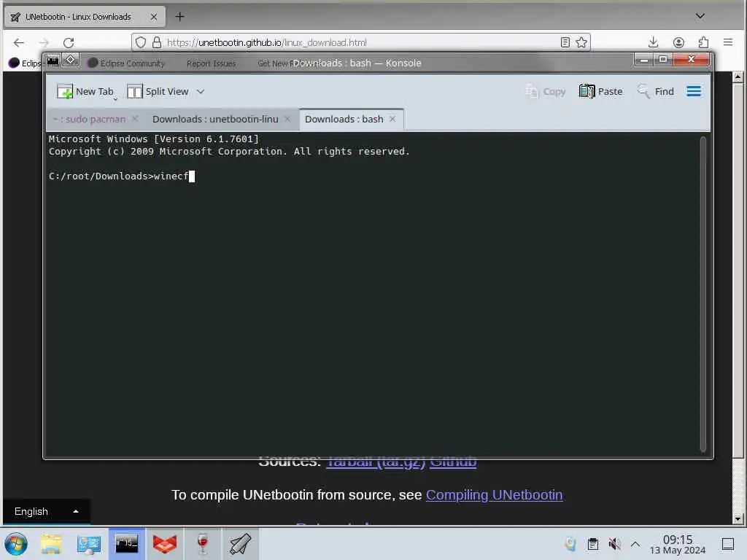Open the Wine glass taskbar icon

coord(203,544)
